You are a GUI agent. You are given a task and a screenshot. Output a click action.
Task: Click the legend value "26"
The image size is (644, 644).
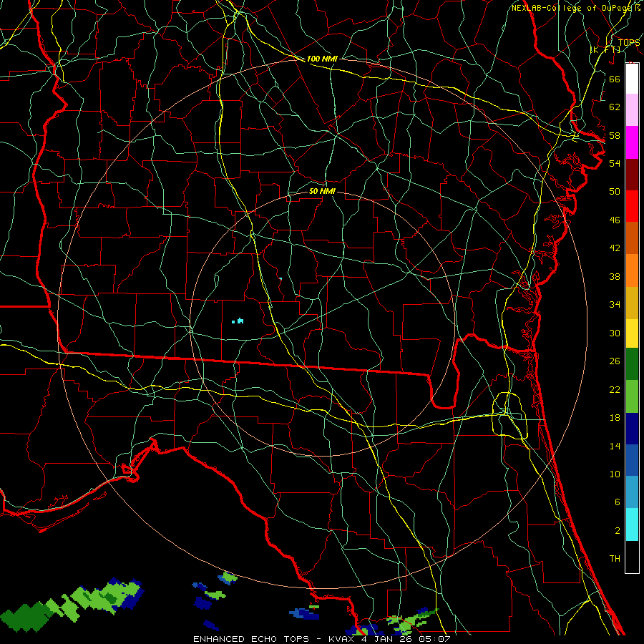click(615, 361)
